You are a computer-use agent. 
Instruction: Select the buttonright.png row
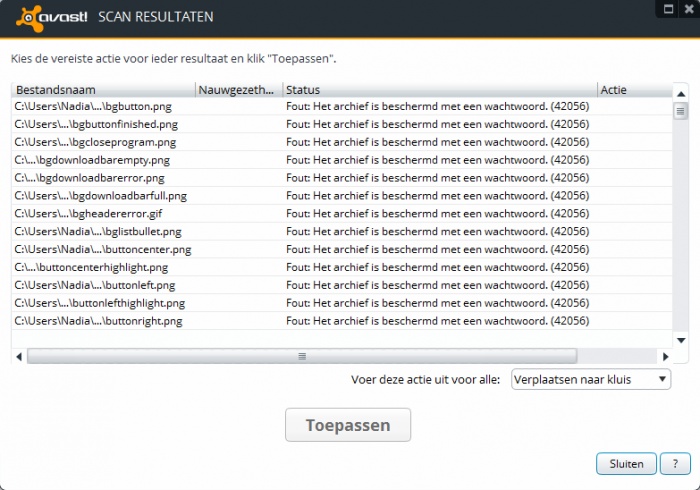(x=342, y=320)
